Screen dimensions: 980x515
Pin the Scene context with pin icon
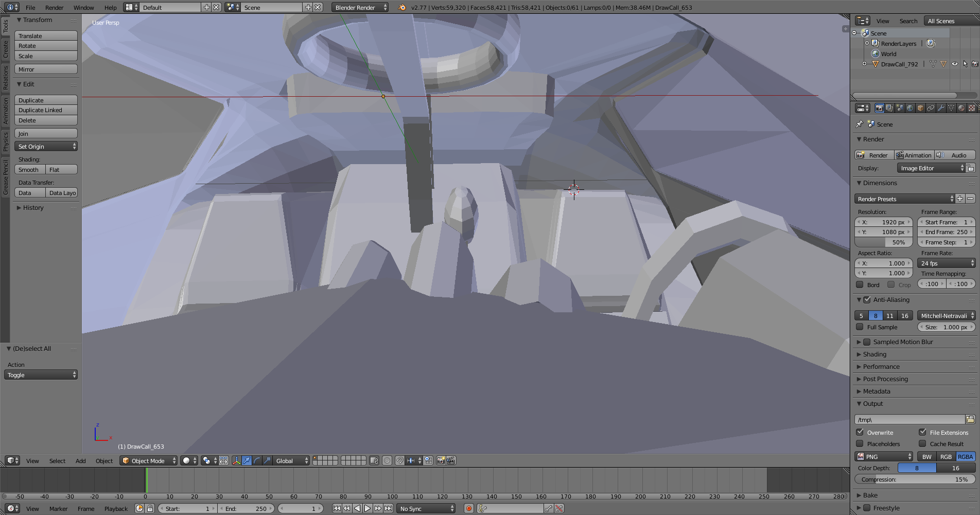(859, 124)
